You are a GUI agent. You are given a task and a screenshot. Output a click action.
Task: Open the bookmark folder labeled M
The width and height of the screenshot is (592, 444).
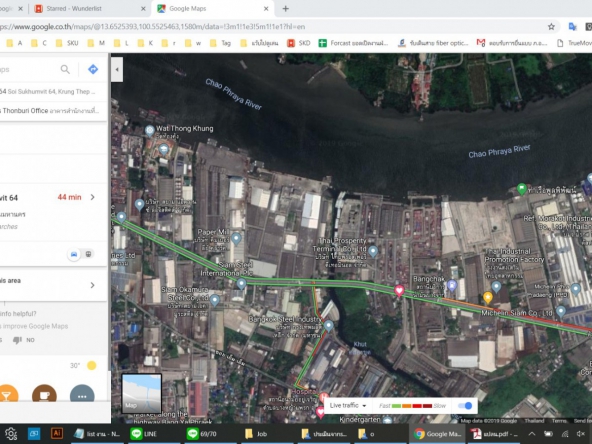96,43
